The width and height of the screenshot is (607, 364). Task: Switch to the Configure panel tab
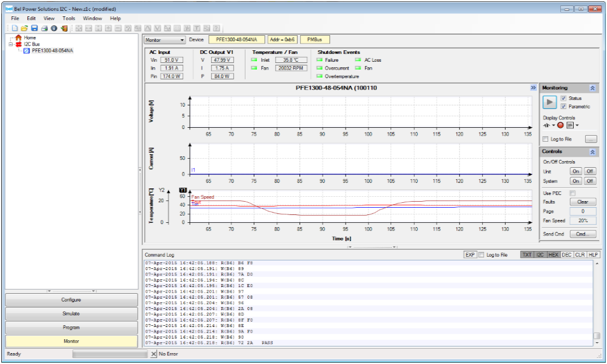[71, 300]
